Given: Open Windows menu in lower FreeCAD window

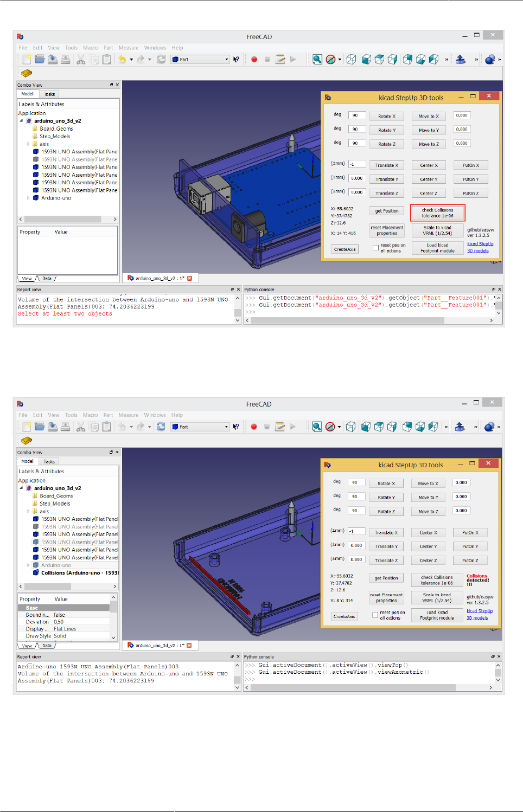Looking at the screenshot, I should (155, 415).
